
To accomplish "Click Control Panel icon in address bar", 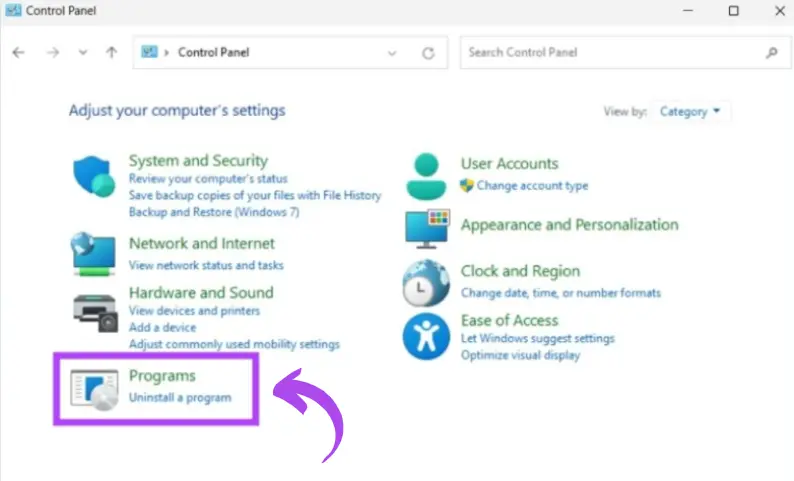I will point(149,52).
